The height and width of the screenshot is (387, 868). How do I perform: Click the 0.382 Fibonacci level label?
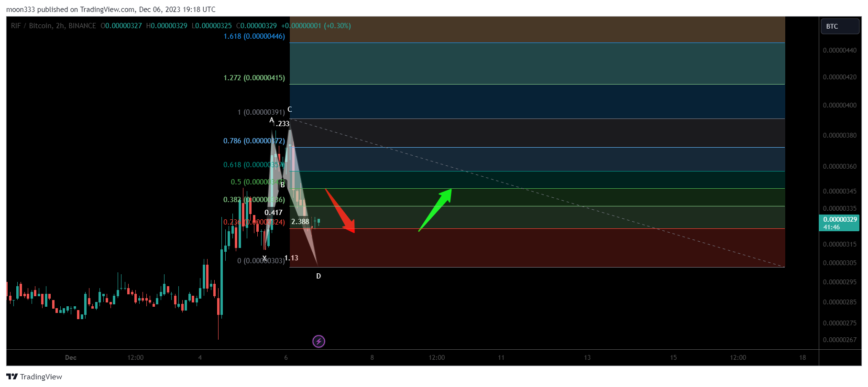tap(254, 200)
